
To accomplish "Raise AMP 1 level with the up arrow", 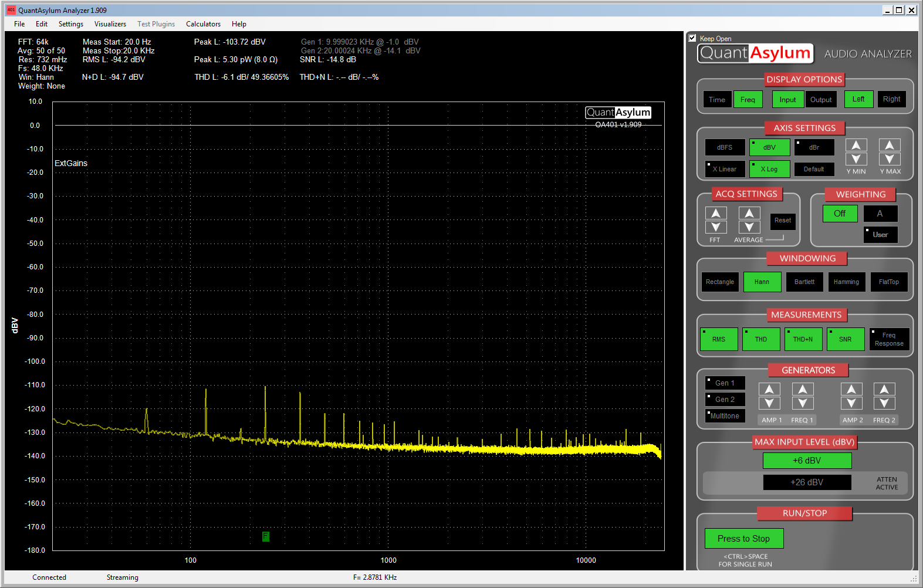I will [769, 389].
